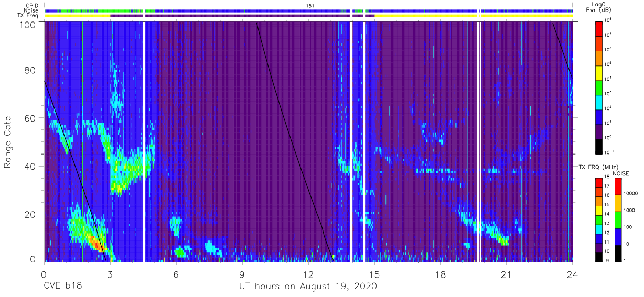The image size is (644, 297).
Task: Click the x-axis hour label "18"
Action: (441, 273)
